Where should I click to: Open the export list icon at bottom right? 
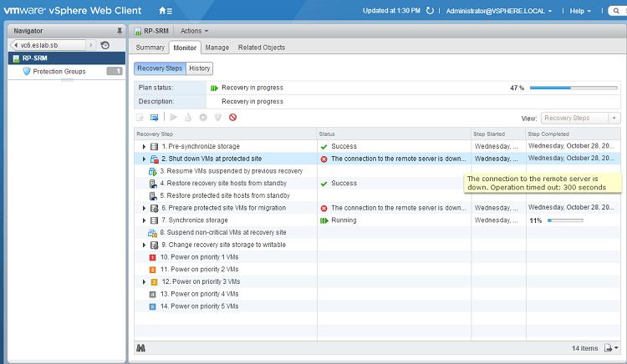611,347
